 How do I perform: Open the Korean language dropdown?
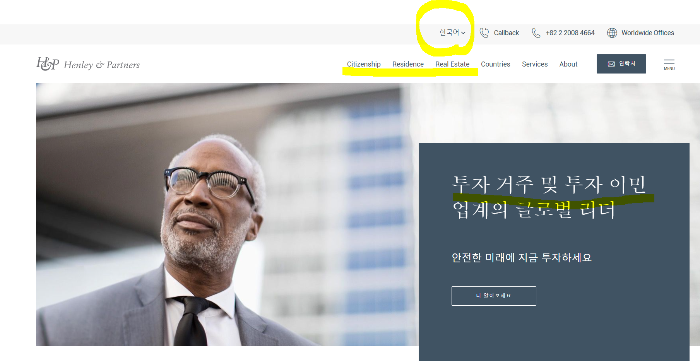point(452,33)
